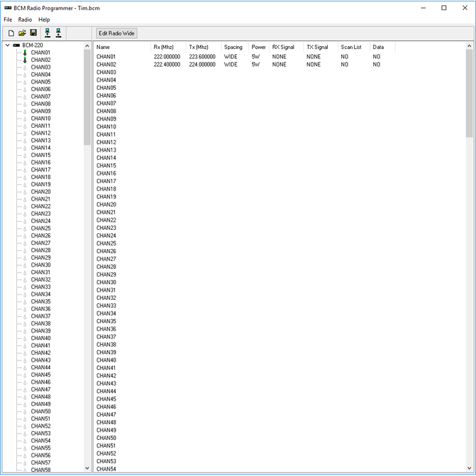Click the Open file folder icon
Screen dimensions: 476x476
(22, 33)
